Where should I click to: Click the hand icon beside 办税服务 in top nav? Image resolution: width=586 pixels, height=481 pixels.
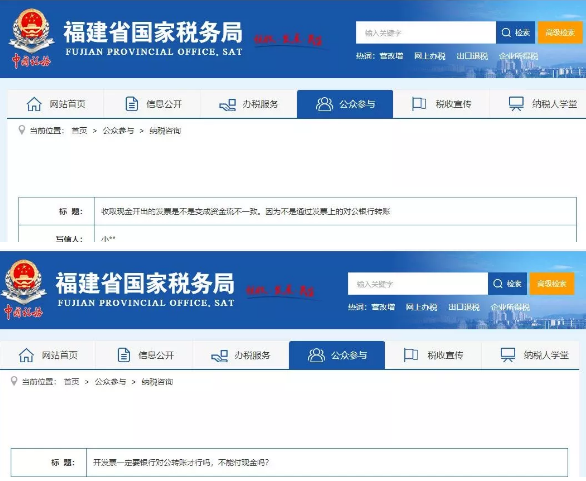point(228,105)
